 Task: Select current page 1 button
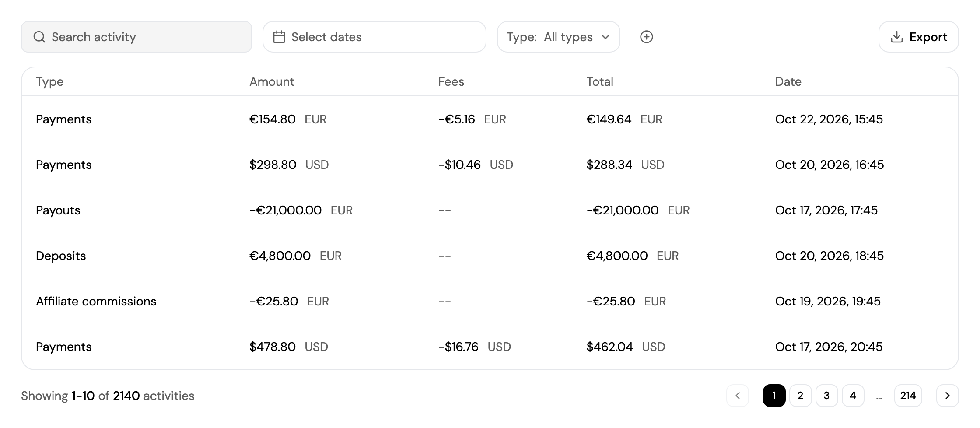pyautogui.click(x=774, y=396)
